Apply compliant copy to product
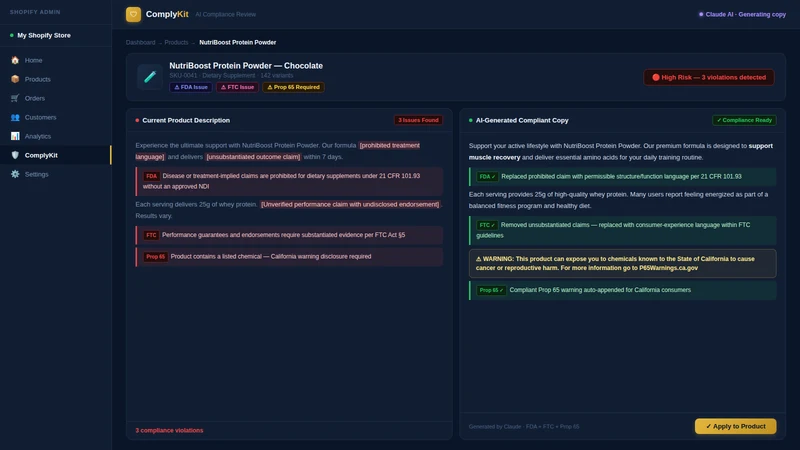800x450 pixels. pyautogui.click(x=735, y=426)
